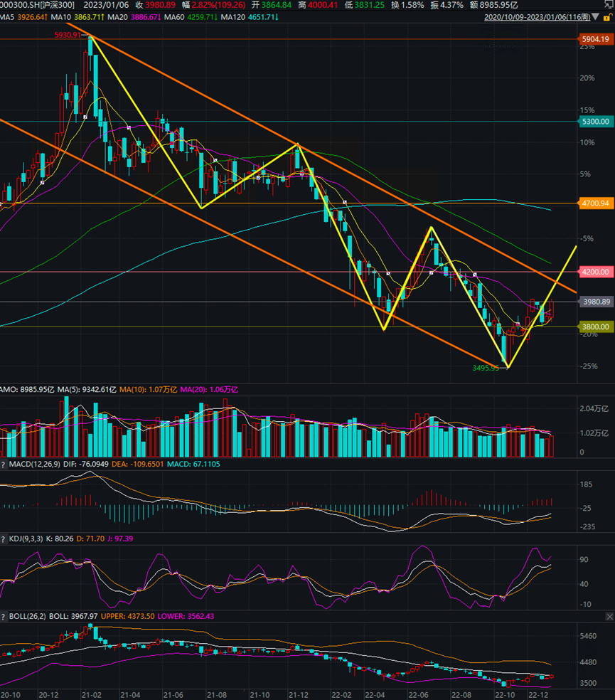The height and width of the screenshot is (700, 615).
Task: Click the DIF: -76.0949 value
Action: (86, 465)
